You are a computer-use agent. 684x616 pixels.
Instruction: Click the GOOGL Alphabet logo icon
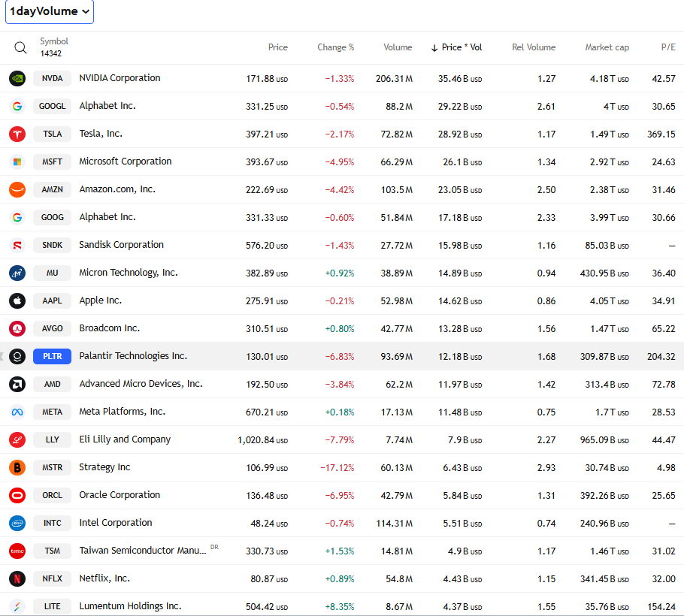(17, 107)
